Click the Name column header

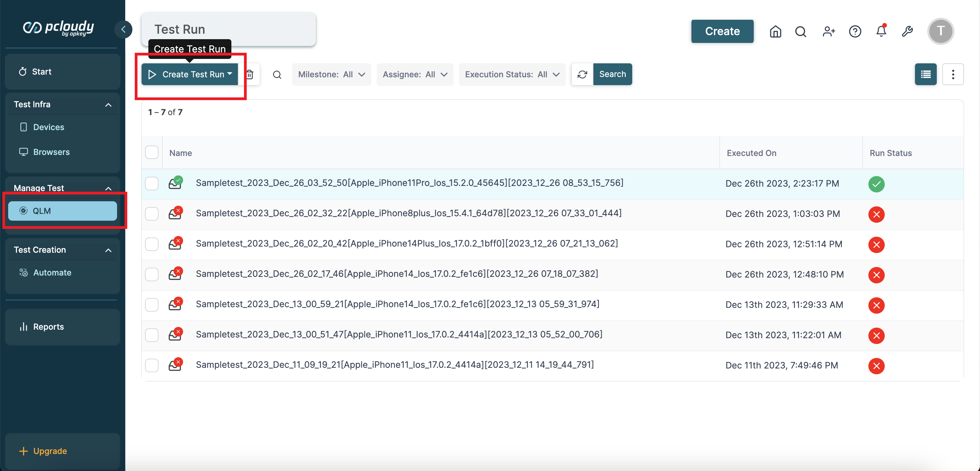(x=180, y=153)
